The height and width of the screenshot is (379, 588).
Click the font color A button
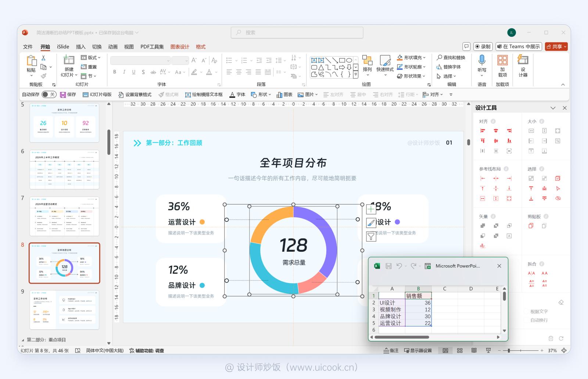[x=209, y=72]
